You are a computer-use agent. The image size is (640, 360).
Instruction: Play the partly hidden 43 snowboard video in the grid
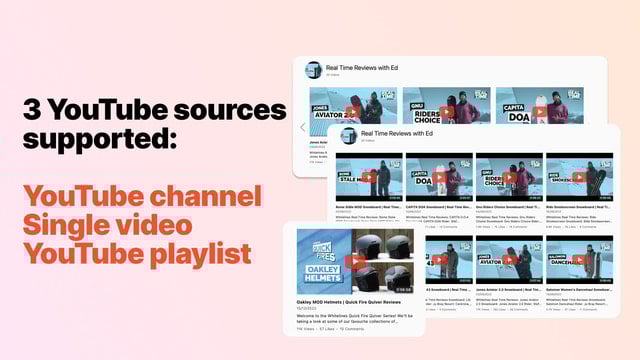click(x=439, y=260)
